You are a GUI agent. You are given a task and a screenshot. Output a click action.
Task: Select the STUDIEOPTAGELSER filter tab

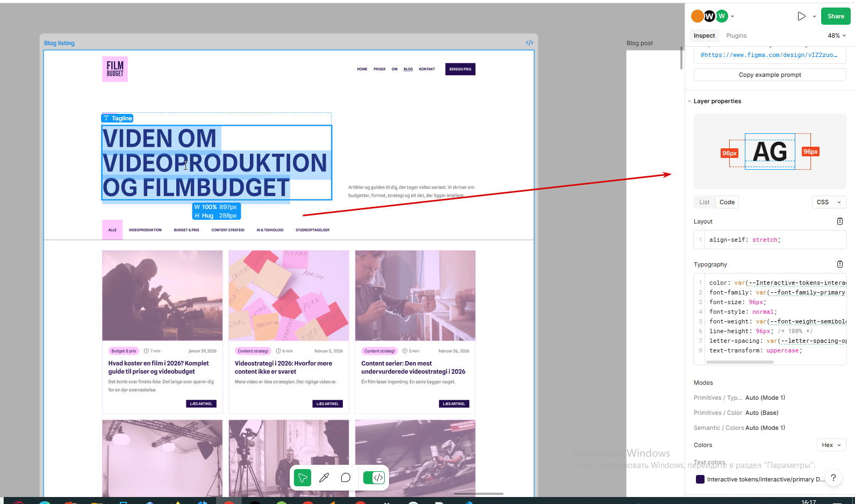pos(312,230)
